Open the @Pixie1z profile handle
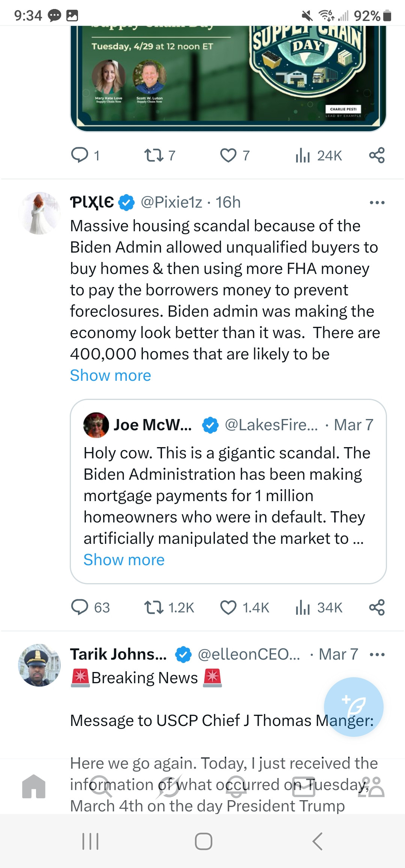Image resolution: width=405 pixels, height=868 pixels. coord(171,202)
